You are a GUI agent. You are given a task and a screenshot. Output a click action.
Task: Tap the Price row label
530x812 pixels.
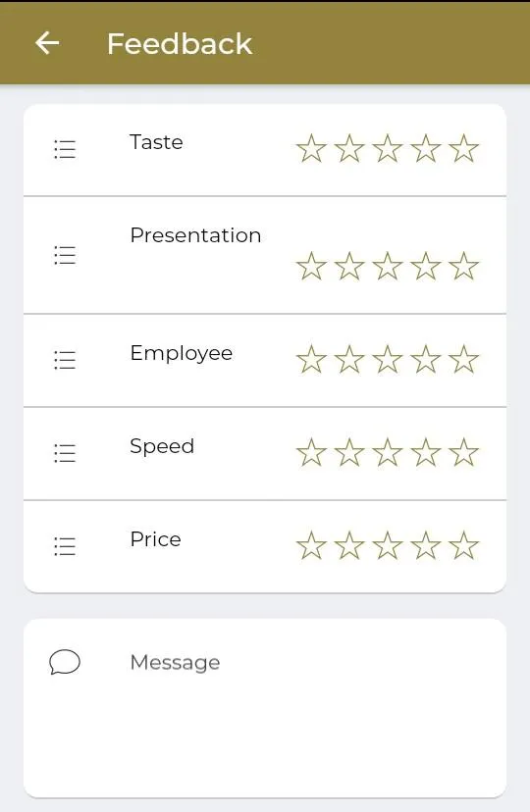click(x=155, y=539)
